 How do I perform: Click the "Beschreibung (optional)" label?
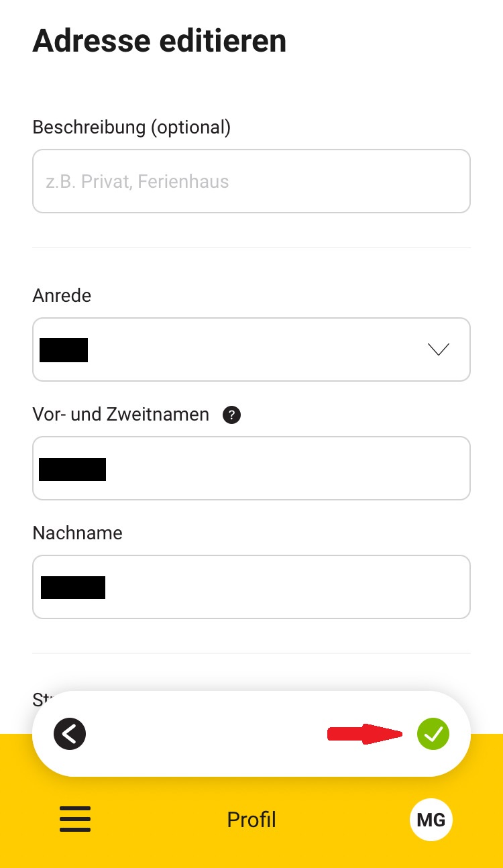(x=131, y=127)
